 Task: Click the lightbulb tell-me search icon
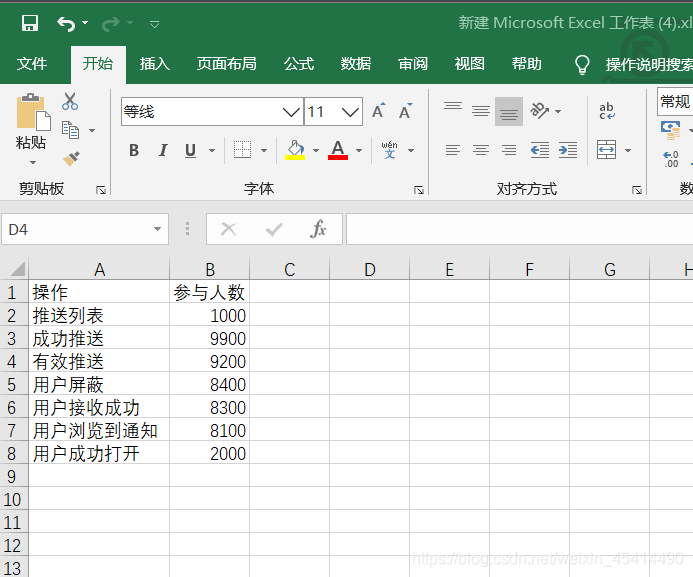pos(582,65)
